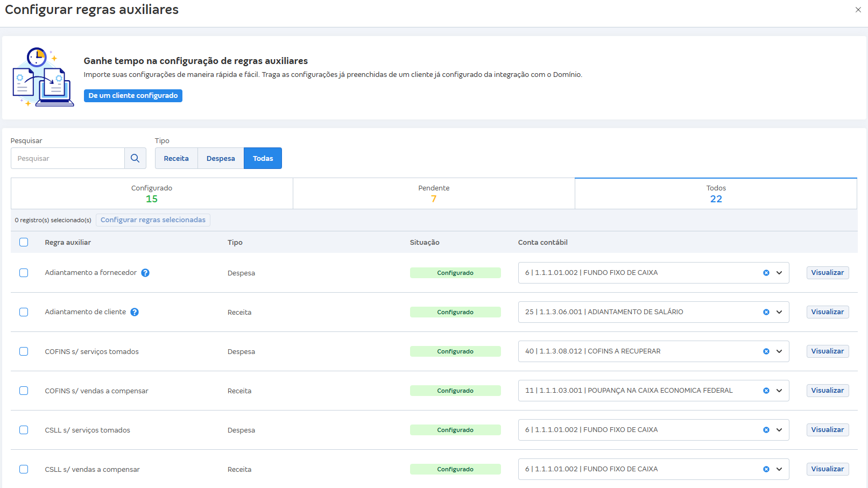Toggle the select-all checkbox in table header

(x=24, y=242)
